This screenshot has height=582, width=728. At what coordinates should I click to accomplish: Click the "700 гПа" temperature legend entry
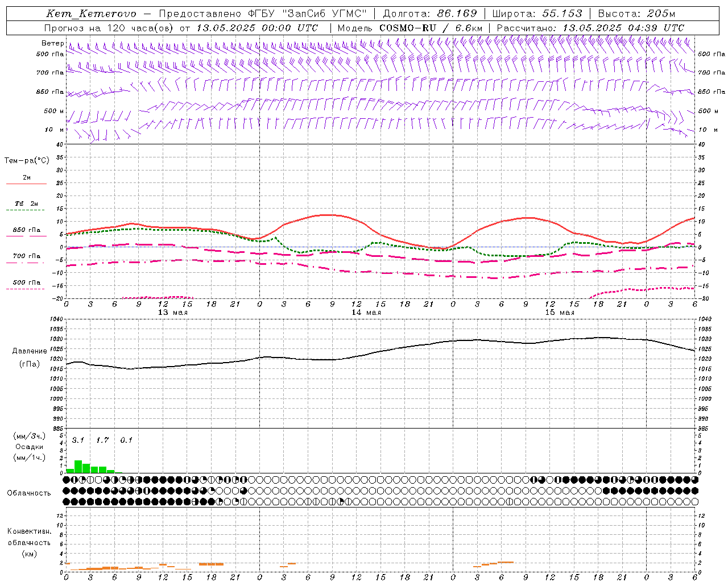(27, 256)
